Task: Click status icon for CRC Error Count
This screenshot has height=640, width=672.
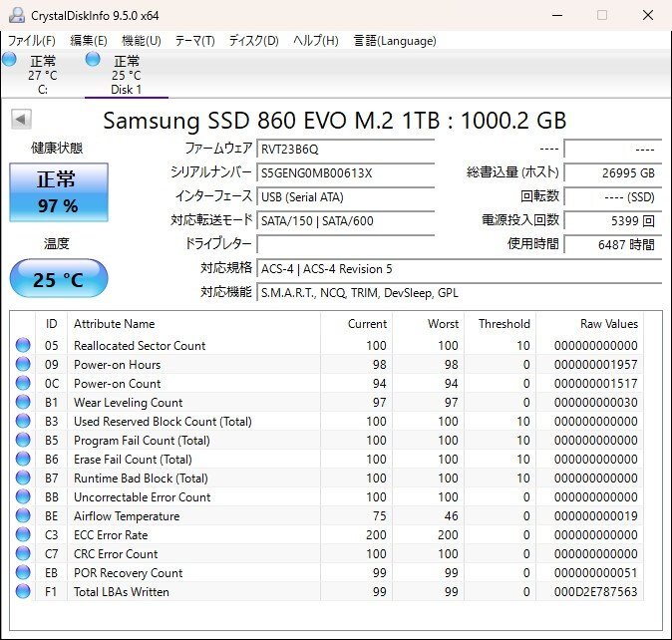Action: tap(23, 554)
